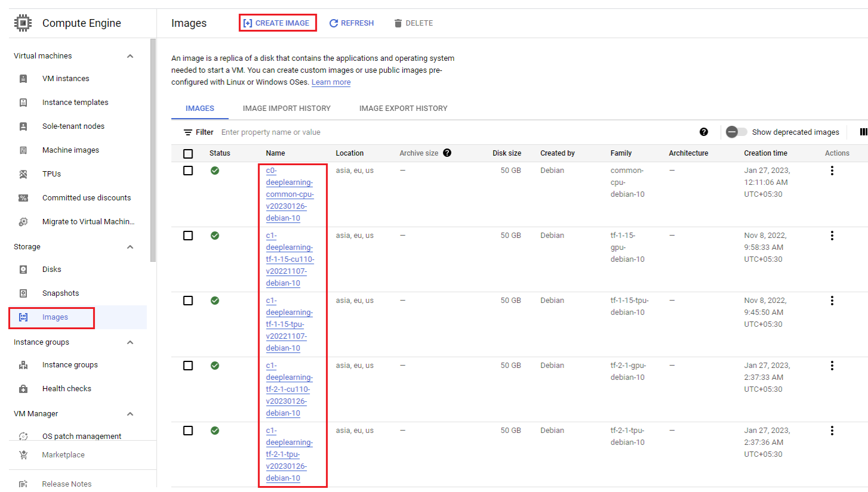The height and width of the screenshot is (492, 868).
Task: Open actions menu for tf-2-1-cu110 image
Action: [x=832, y=366]
